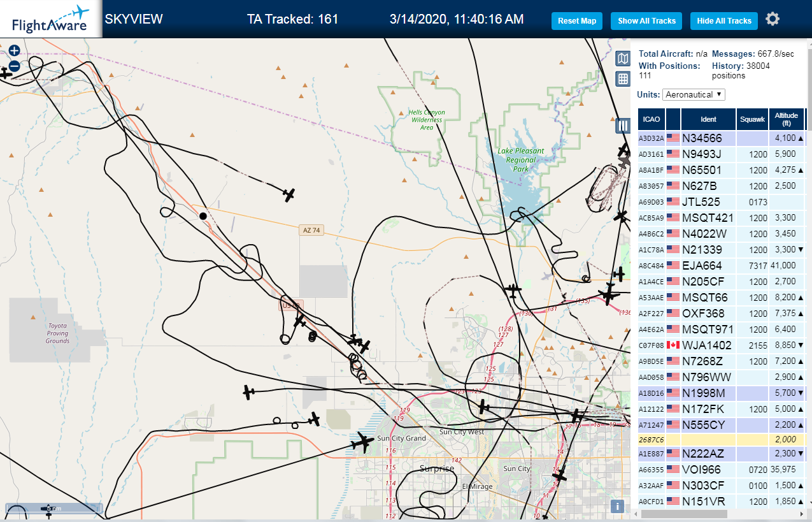Select aircraft N205CF row
This screenshot has width=812, height=522.
tap(722, 282)
